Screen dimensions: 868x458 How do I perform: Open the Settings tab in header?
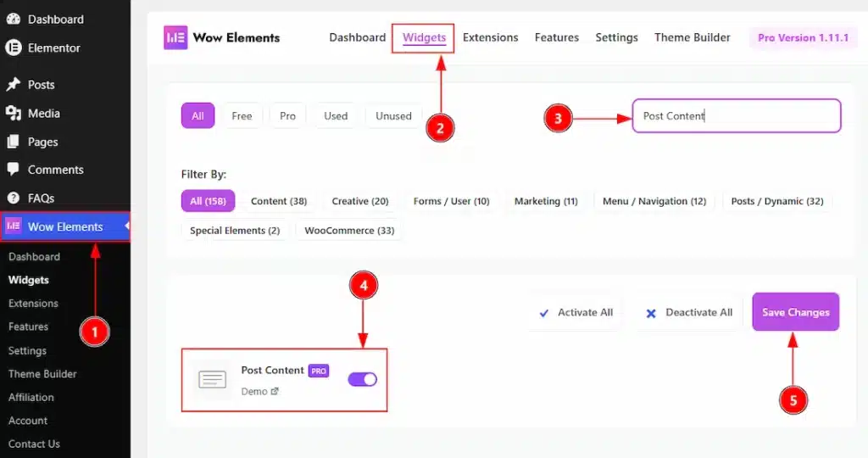(x=617, y=37)
